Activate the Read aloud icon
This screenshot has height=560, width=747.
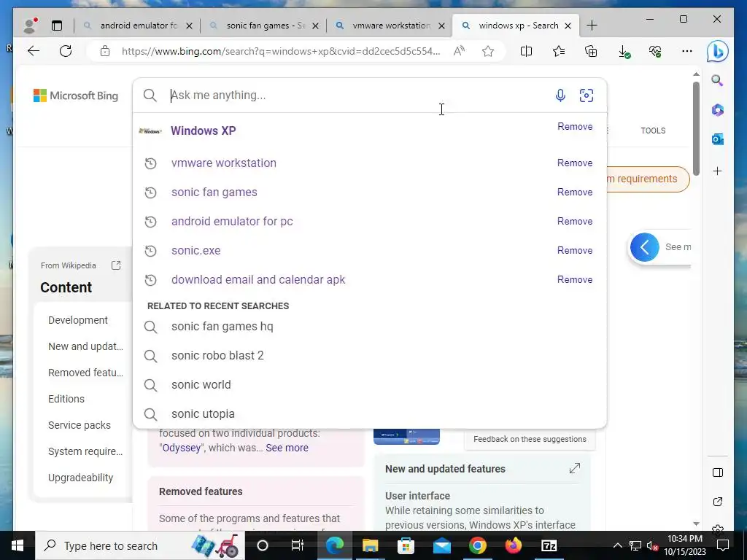point(459,51)
